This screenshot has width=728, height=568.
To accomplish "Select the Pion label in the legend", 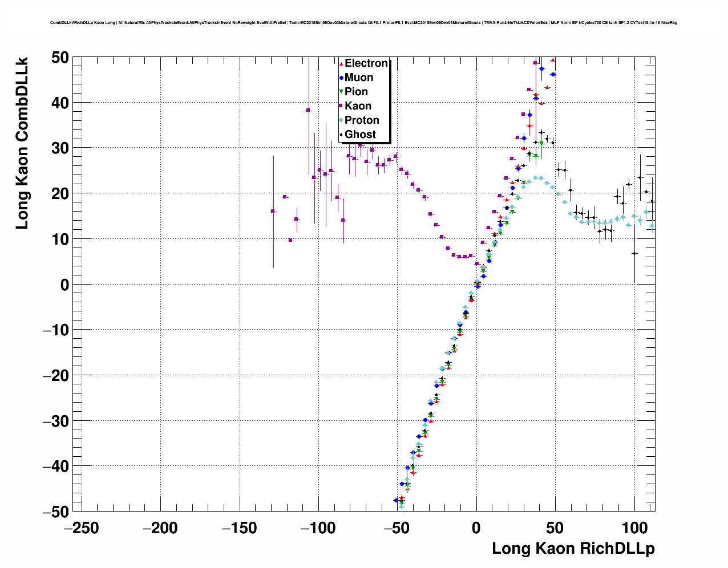I will (356, 92).
